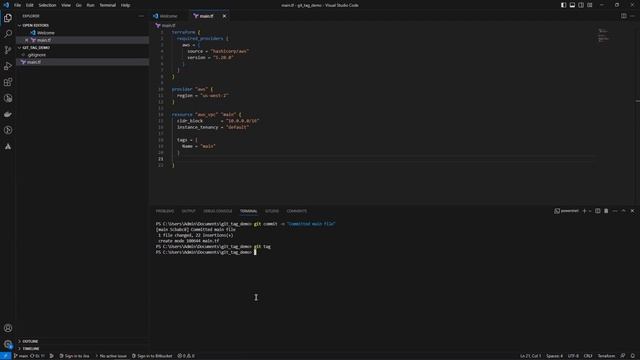Image resolution: width=640 pixels, height=360 pixels.
Task: Open the Run and Debug view
Action: coord(8,66)
